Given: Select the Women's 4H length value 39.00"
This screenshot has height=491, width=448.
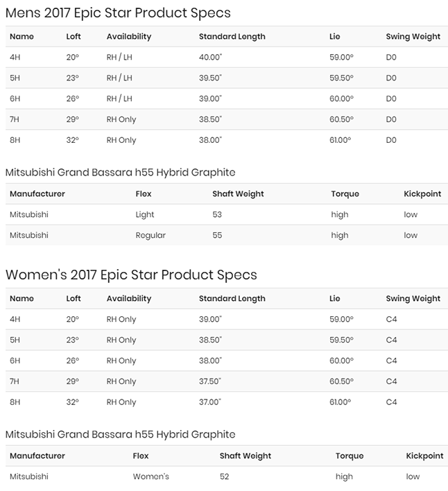Looking at the screenshot, I should click(x=210, y=319).
